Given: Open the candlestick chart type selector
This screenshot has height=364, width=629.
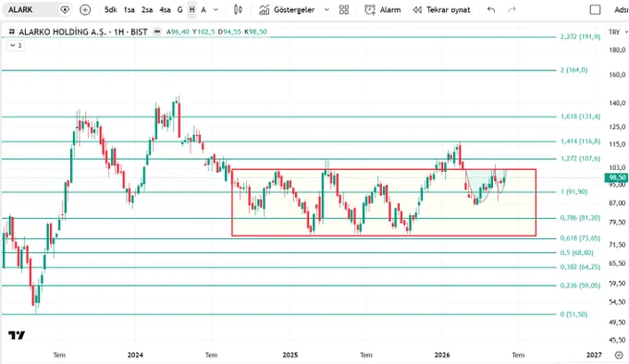Looking at the screenshot, I should pyautogui.click(x=238, y=9).
